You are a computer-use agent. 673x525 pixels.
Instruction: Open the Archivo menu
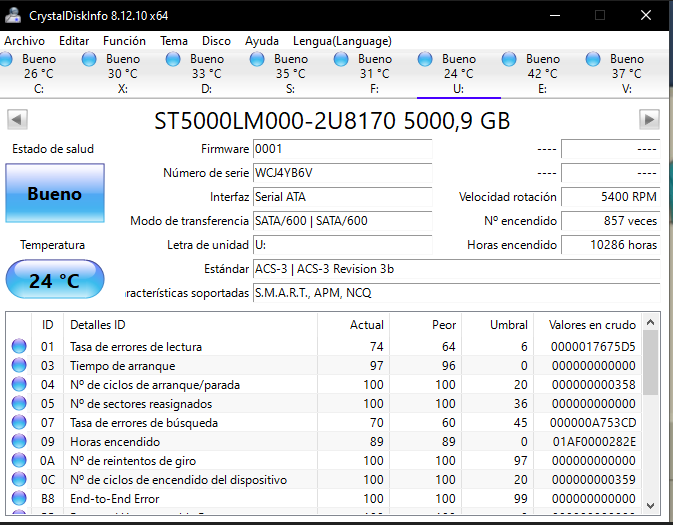click(24, 41)
